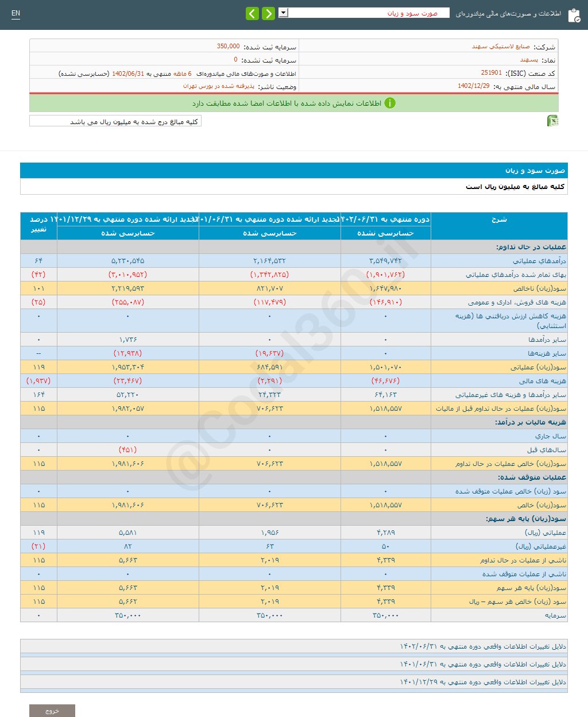The height and width of the screenshot is (717, 588).
Task: Switch the site language to EN
Action: 16,13
